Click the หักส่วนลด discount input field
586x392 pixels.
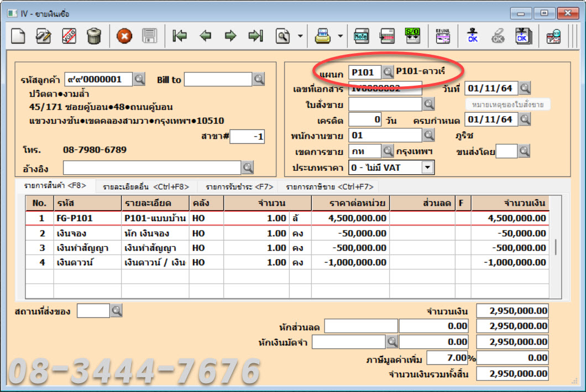point(361,326)
